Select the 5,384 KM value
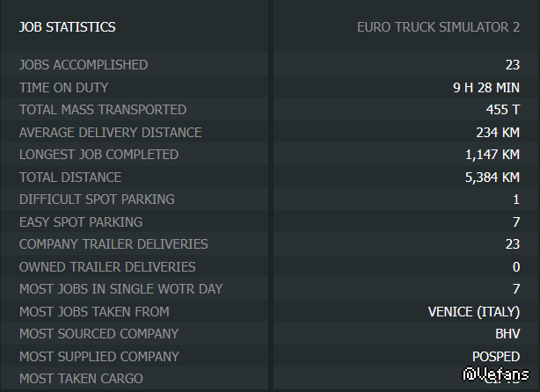Screen dimensions: 540x392 [x=493, y=178]
